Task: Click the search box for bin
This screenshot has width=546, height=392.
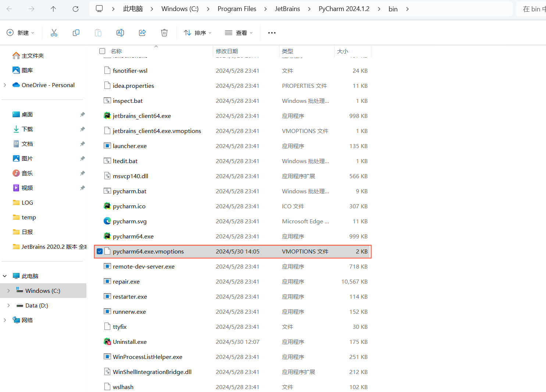Action: click(x=531, y=9)
